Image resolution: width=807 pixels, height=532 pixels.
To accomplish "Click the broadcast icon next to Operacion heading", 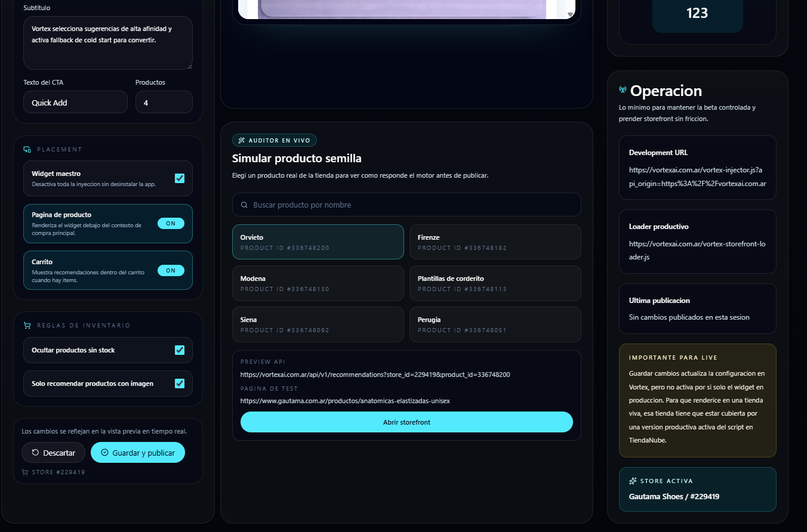I will pyautogui.click(x=622, y=89).
